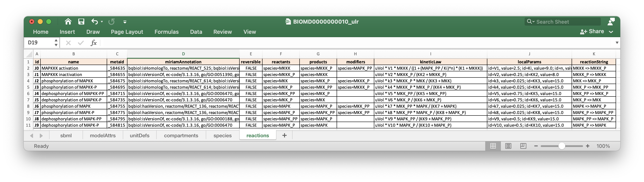644x182 pixels.
Task: Expand the formula bar arrow
Action: (617, 43)
